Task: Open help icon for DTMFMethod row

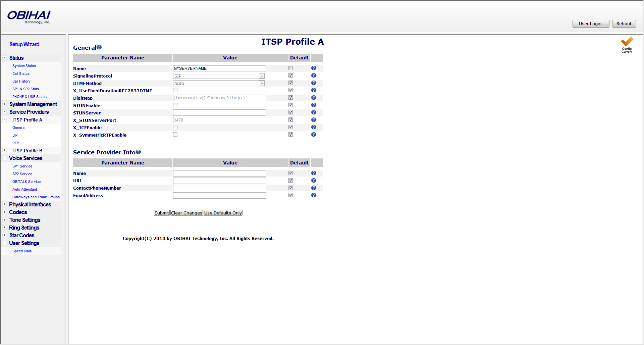Action: point(314,83)
